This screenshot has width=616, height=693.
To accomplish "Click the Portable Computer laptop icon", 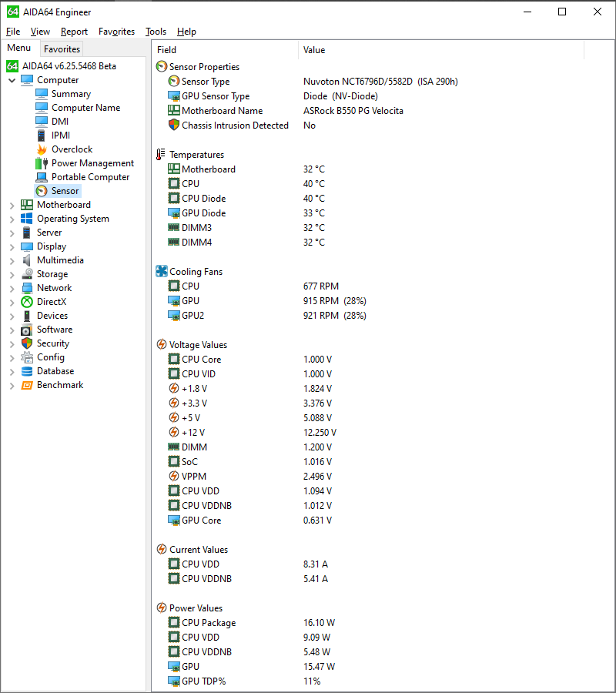I will point(42,177).
